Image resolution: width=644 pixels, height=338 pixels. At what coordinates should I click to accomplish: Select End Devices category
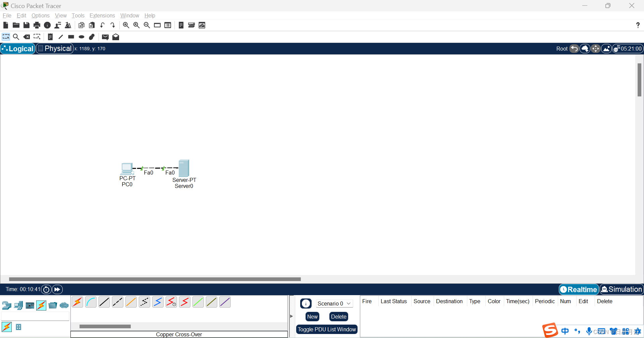click(x=18, y=305)
